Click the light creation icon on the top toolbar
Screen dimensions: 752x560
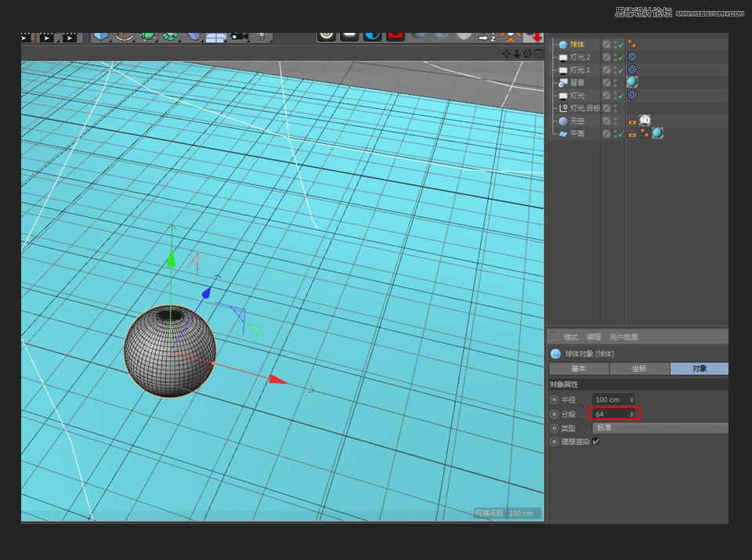coord(262,35)
